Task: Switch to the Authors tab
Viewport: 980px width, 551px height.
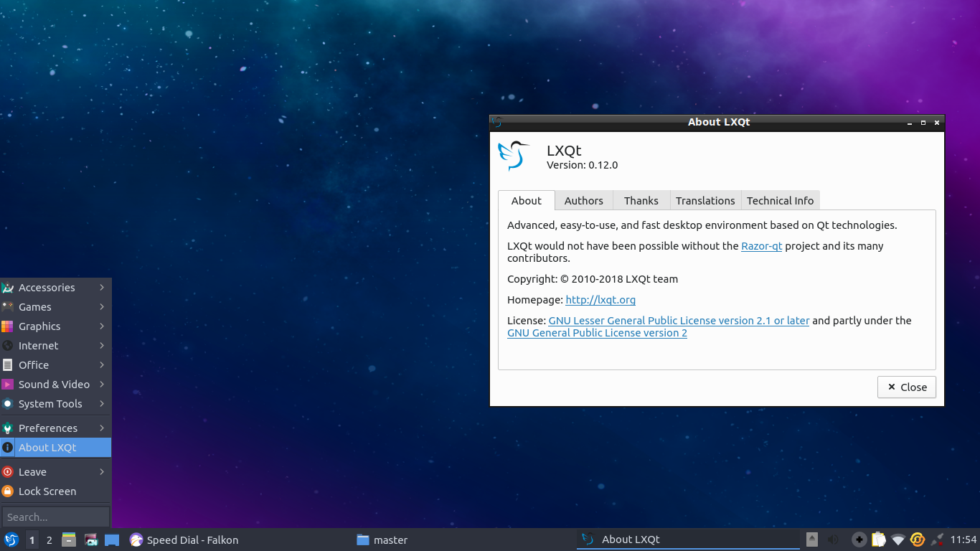Action: [584, 201]
